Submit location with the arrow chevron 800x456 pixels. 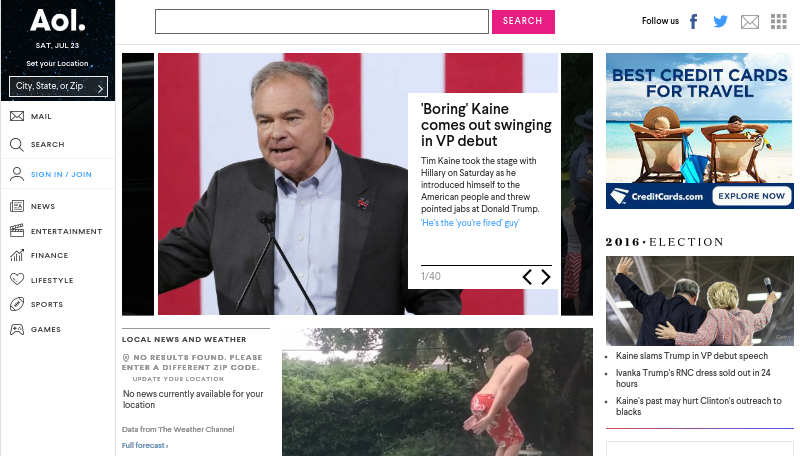click(x=101, y=88)
